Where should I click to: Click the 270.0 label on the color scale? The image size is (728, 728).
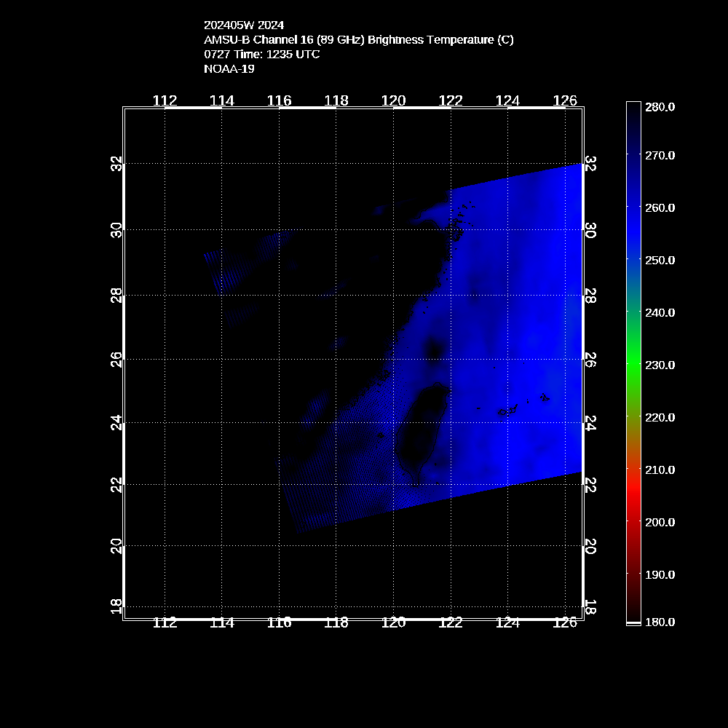click(x=660, y=156)
